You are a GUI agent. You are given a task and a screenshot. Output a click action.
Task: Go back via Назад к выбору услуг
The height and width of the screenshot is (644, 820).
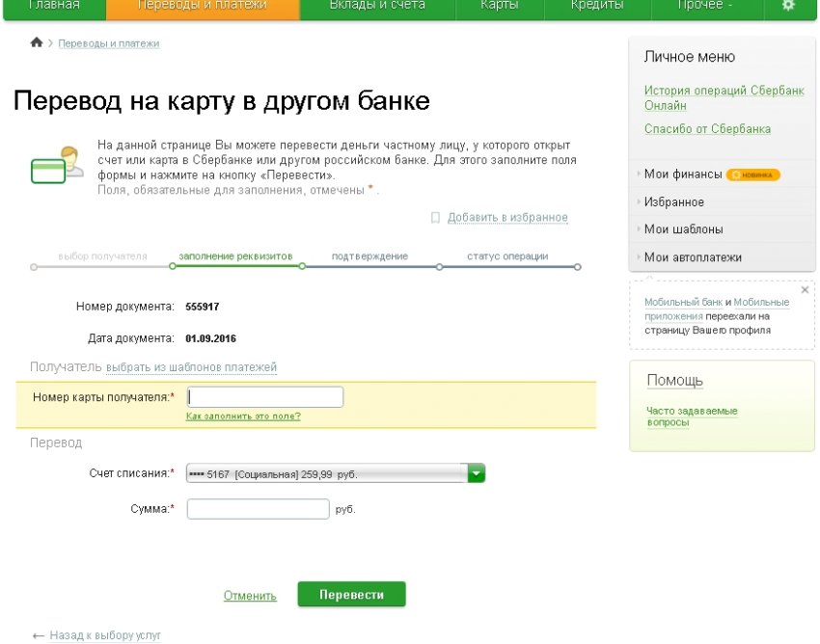[105, 636]
